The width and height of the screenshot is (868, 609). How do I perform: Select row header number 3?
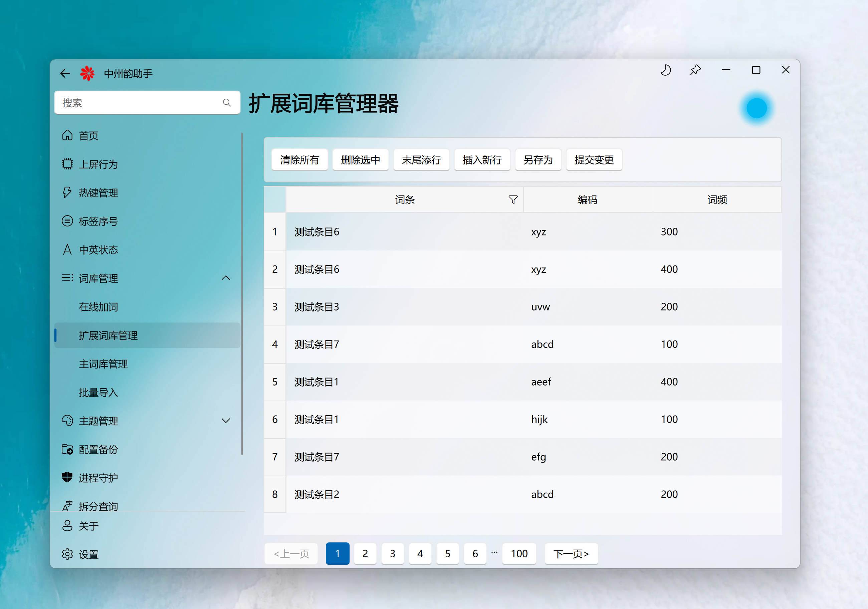[275, 307]
